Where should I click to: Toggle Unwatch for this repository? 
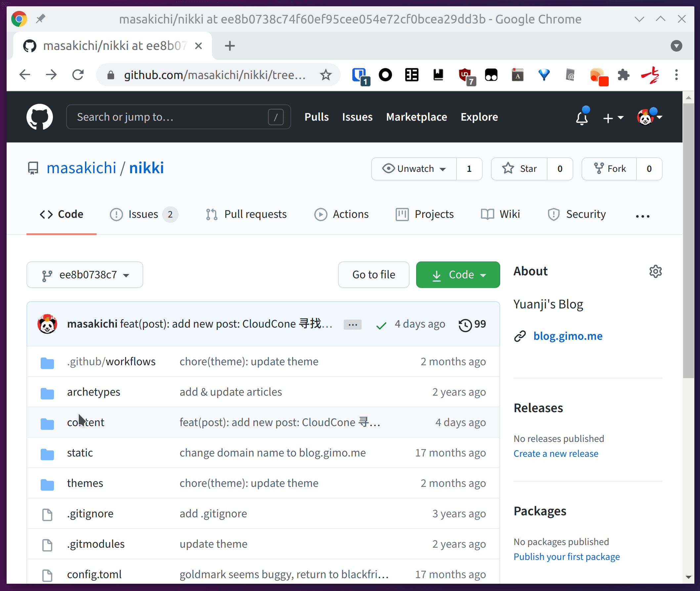click(x=414, y=169)
